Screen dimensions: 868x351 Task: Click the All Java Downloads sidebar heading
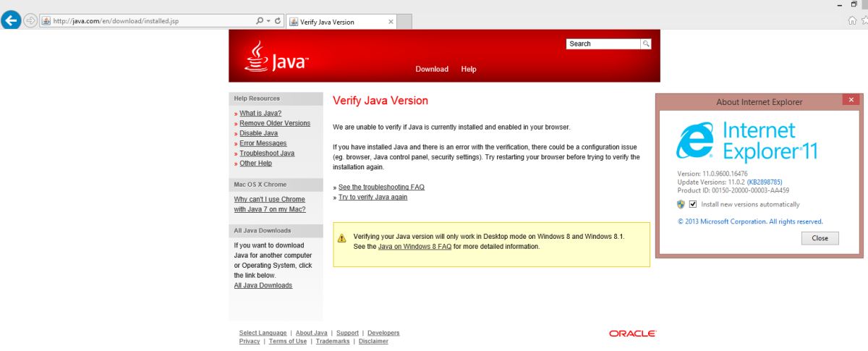pos(263,231)
